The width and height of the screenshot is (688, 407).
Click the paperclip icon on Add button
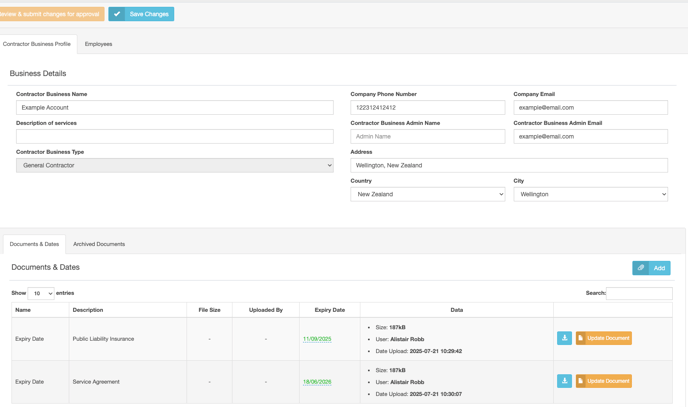pos(641,268)
